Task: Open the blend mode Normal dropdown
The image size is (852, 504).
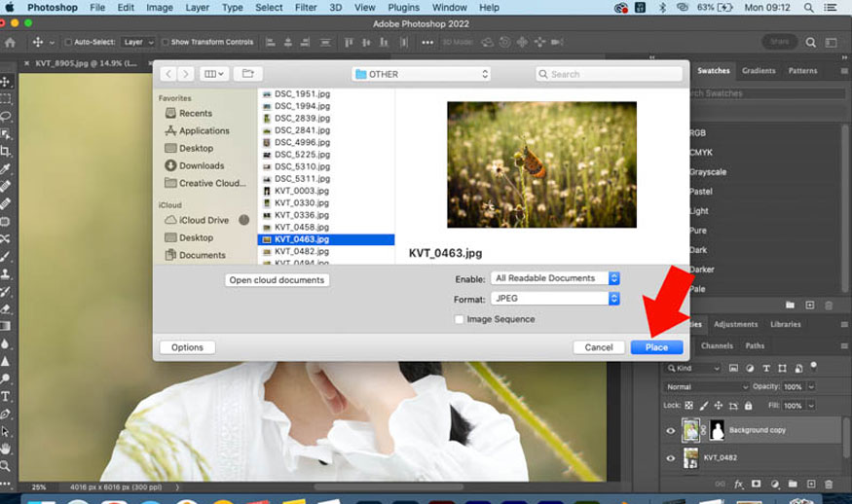Action: point(706,386)
